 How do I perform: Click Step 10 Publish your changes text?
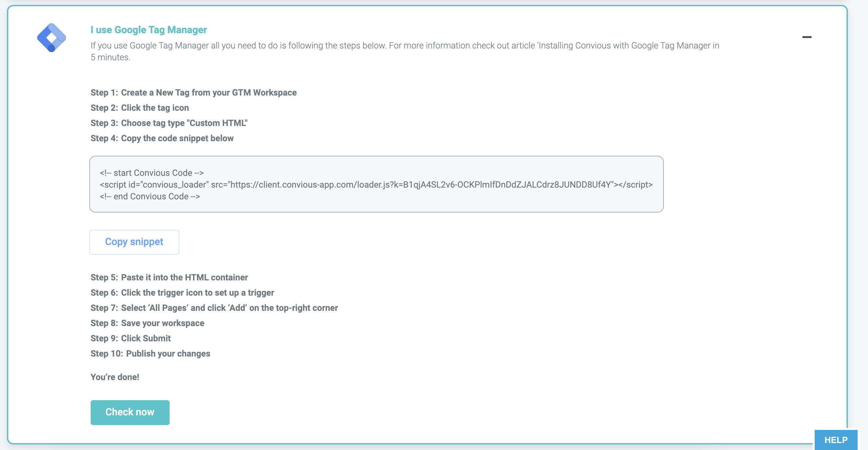click(x=150, y=353)
